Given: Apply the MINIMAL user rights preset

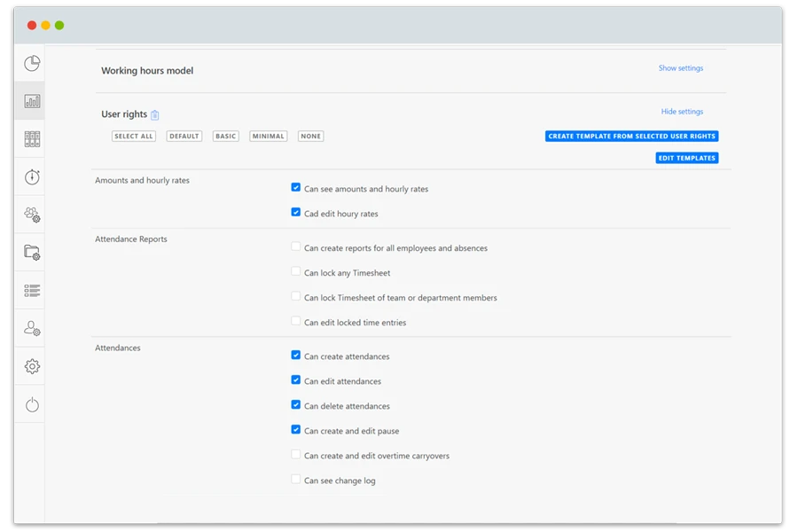Looking at the screenshot, I should click(268, 136).
